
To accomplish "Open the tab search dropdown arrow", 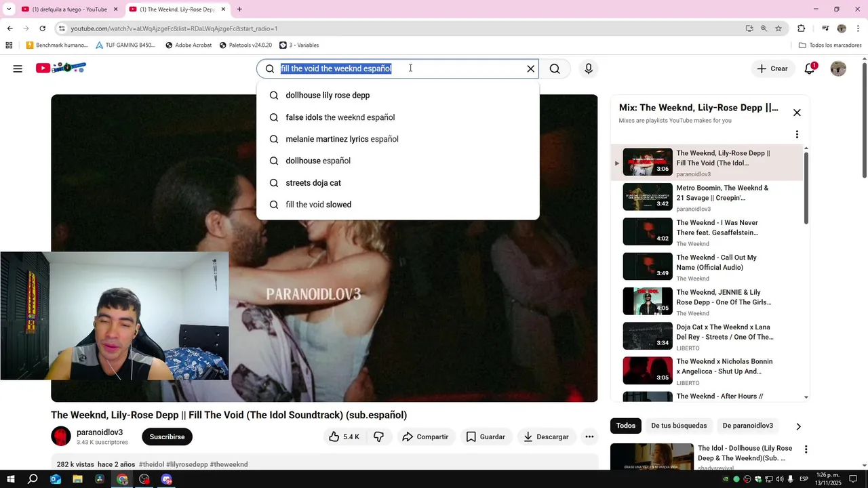I will (x=9, y=9).
